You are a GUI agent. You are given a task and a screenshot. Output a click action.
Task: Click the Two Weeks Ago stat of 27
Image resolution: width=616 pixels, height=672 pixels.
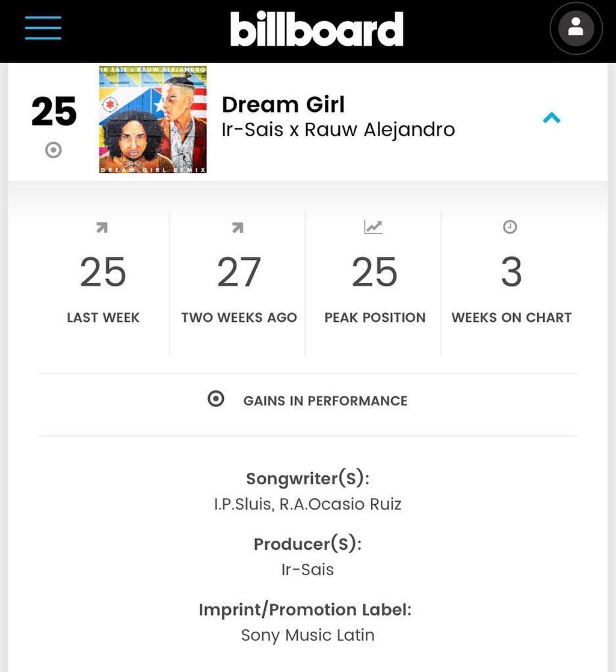[239, 272]
